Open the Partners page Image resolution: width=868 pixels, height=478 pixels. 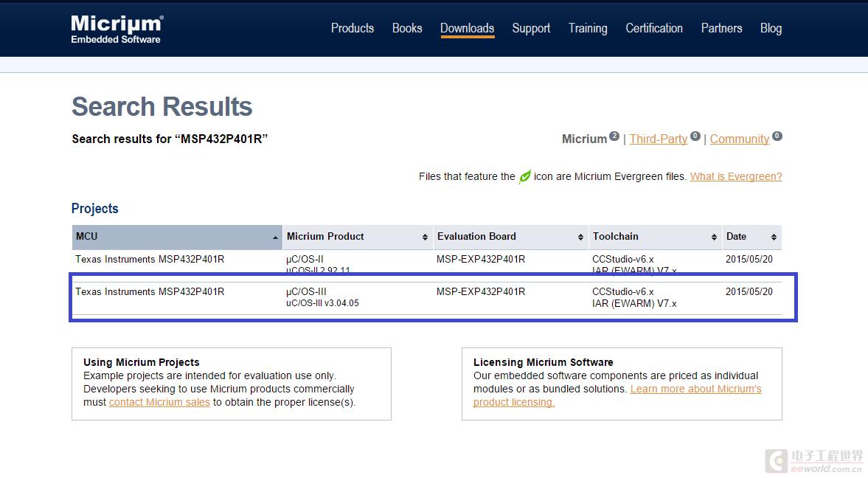(x=721, y=28)
